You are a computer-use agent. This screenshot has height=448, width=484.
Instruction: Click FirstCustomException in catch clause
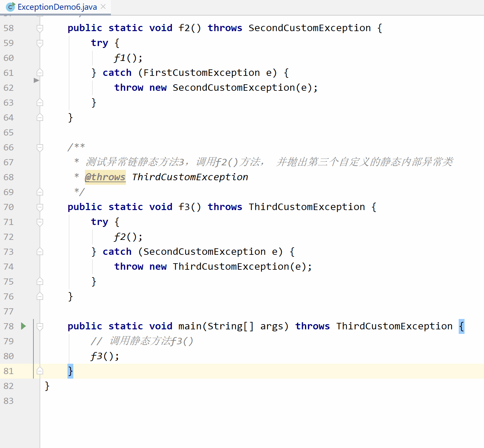point(201,73)
